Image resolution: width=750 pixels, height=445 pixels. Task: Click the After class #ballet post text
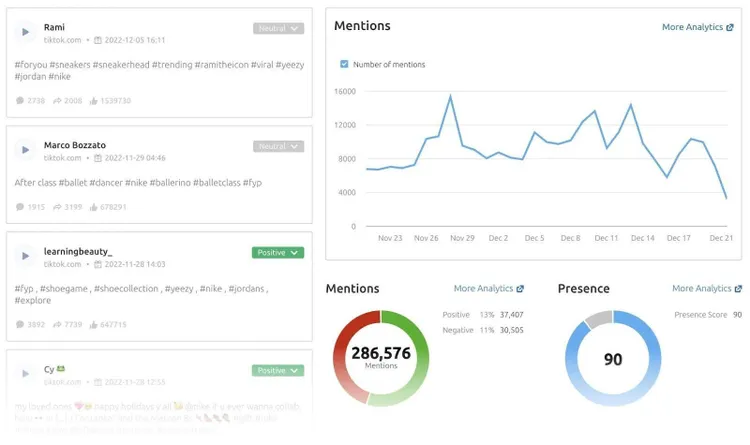click(138, 183)
